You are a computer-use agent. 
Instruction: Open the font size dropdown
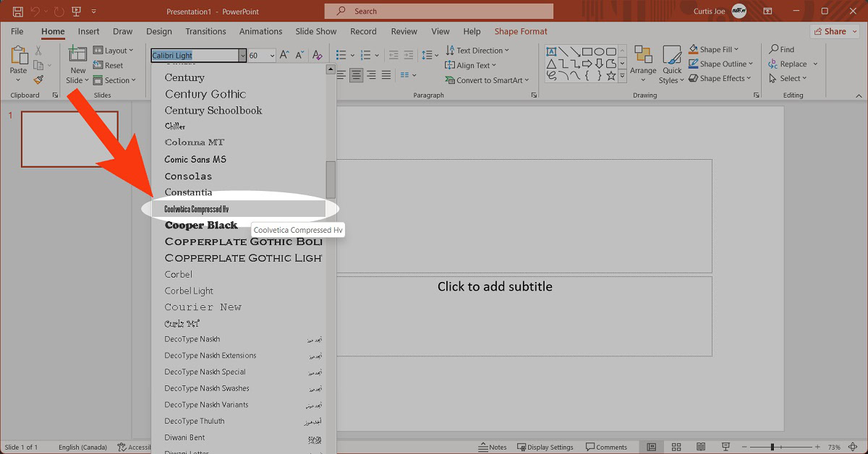point(272,56)
